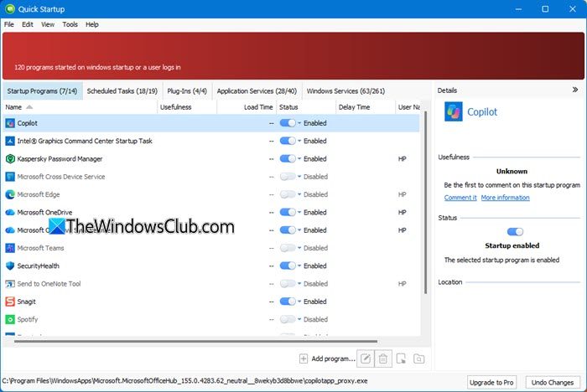Enable the Spotify startup toggle
The height and width of the screenshot is (392, 587).
click(288, 319)
